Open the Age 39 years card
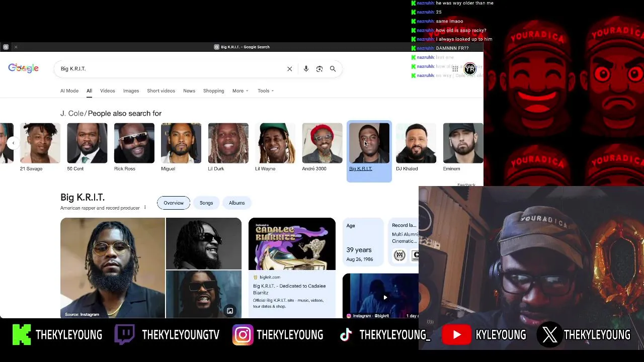Viewport: 644px width, 362px height. tap(363, 242)
